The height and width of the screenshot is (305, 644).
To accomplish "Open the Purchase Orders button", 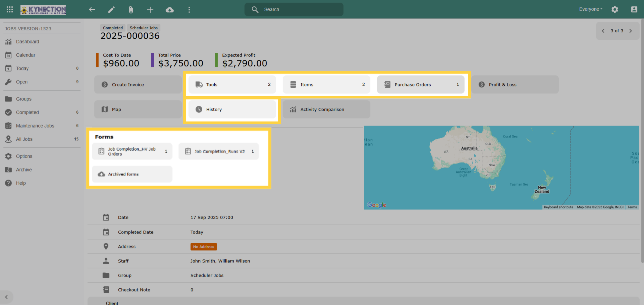I will pos(420,84).
